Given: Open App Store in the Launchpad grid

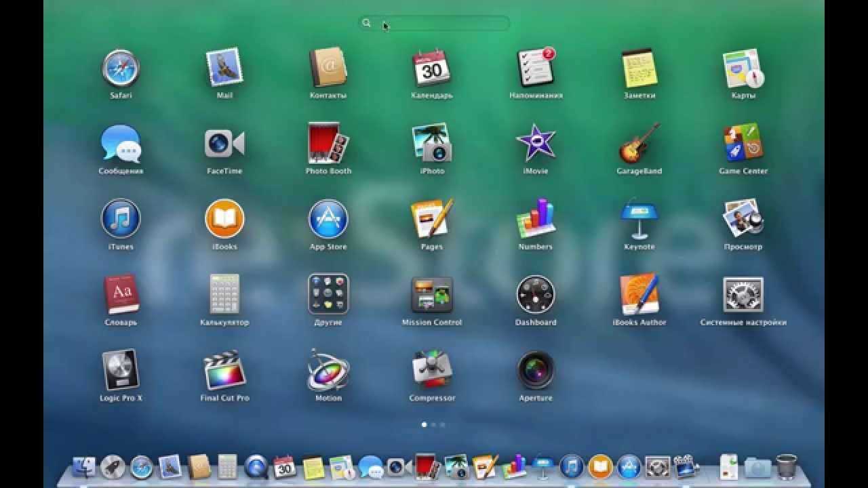Looking at the screenshot, I should point(328,218).
